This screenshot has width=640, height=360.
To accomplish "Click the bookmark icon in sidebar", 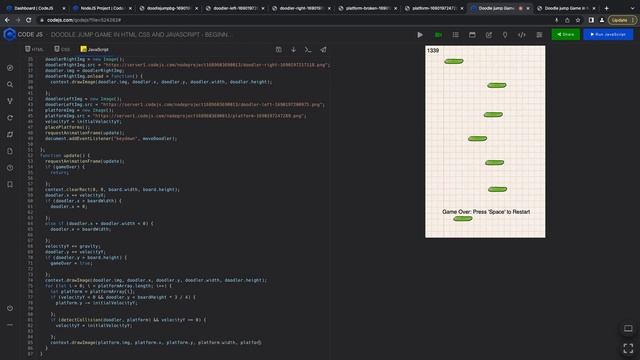I will coord(10,184).
